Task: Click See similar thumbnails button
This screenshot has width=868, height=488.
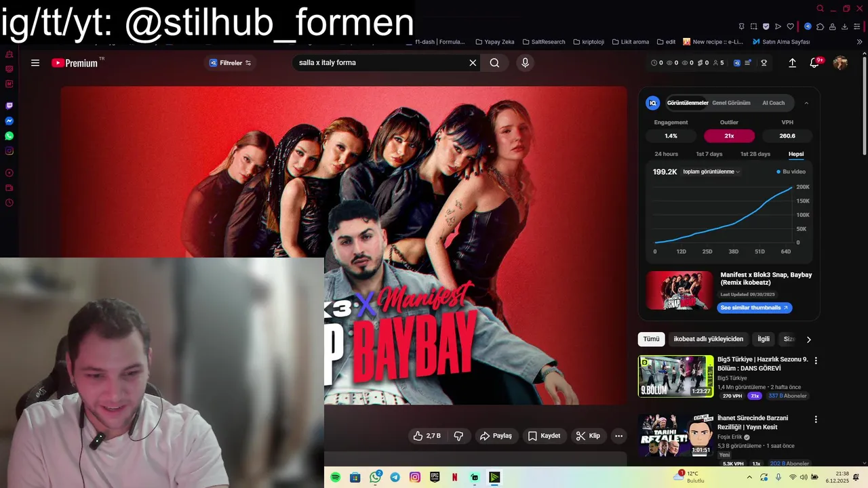Action: pos(754,308)
